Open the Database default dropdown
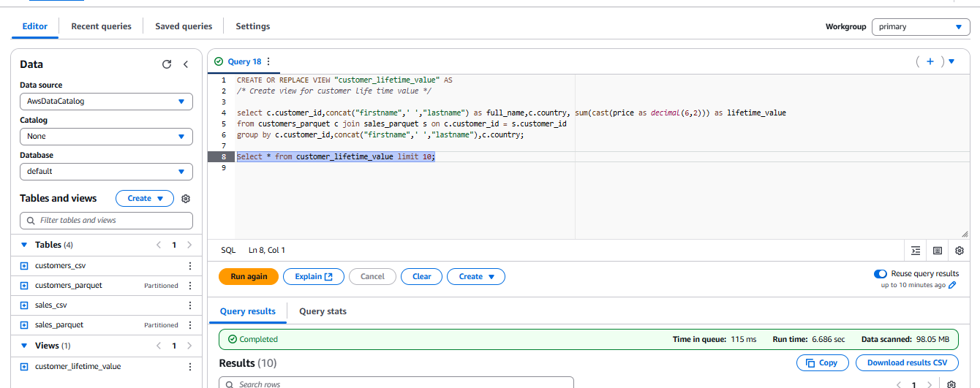 [106, 172]
